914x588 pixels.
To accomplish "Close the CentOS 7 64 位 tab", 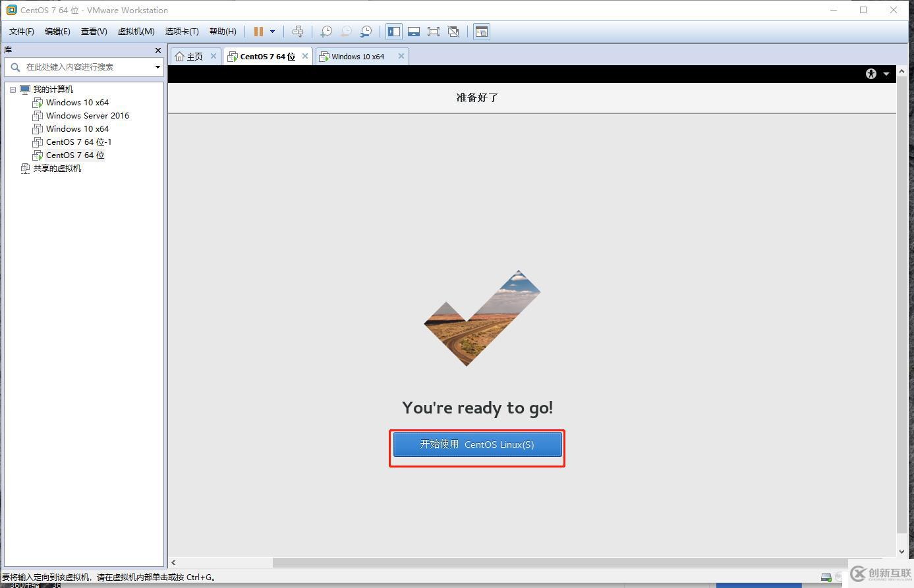I will point(305,56).
